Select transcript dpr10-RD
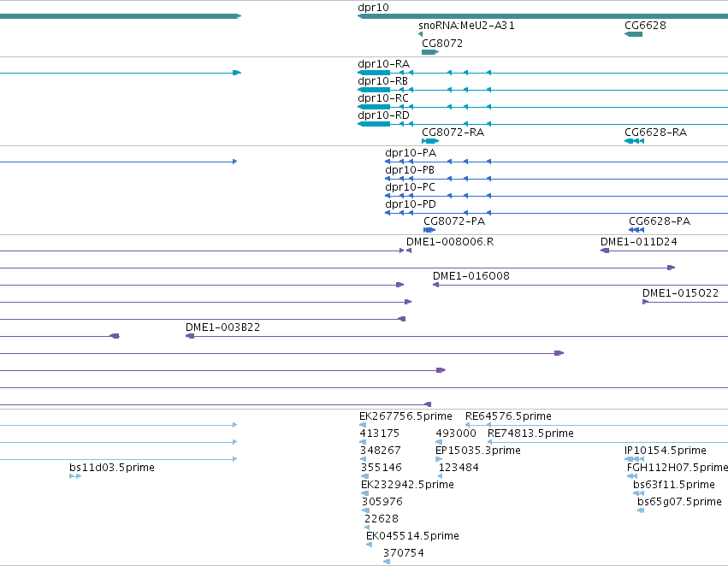Screen dimensions: 728x566 383,115
